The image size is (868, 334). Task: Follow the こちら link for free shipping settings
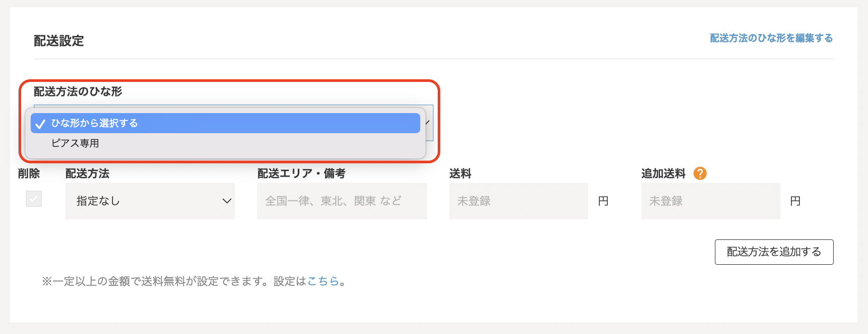(323, 281)
